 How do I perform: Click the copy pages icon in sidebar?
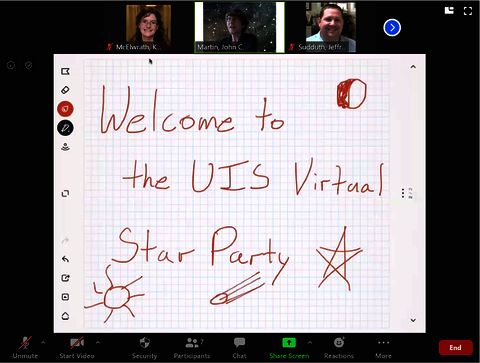tap(65, 194)
